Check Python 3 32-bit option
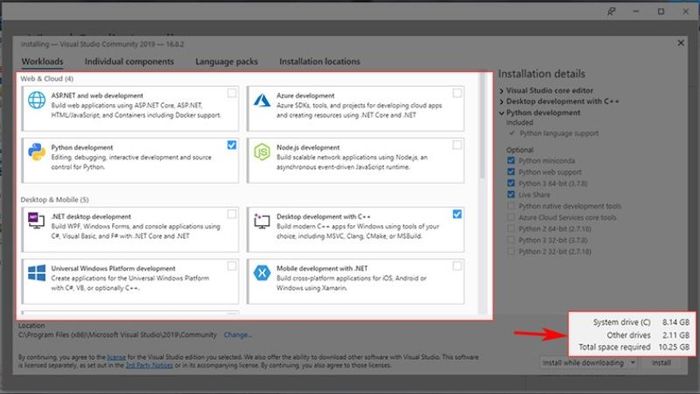 click(511, 240)
